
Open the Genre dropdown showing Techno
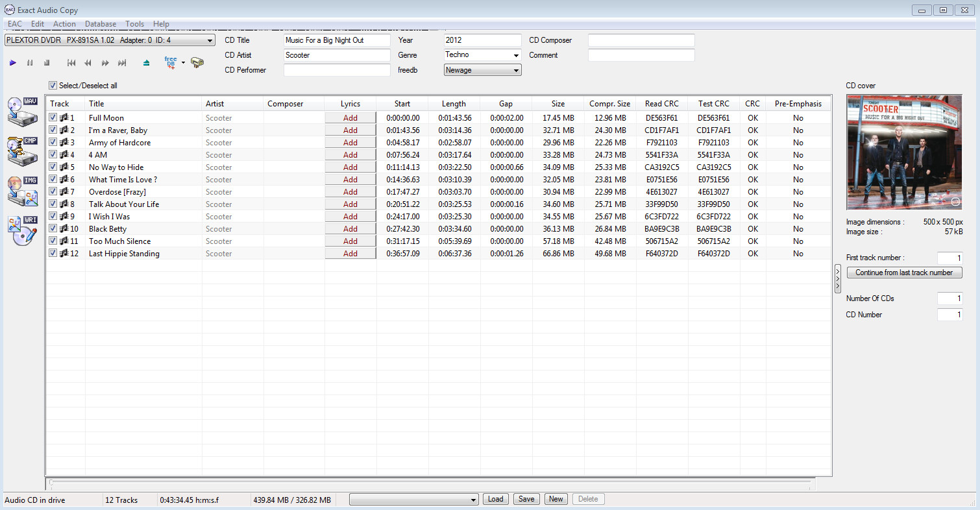pos(516,56)
